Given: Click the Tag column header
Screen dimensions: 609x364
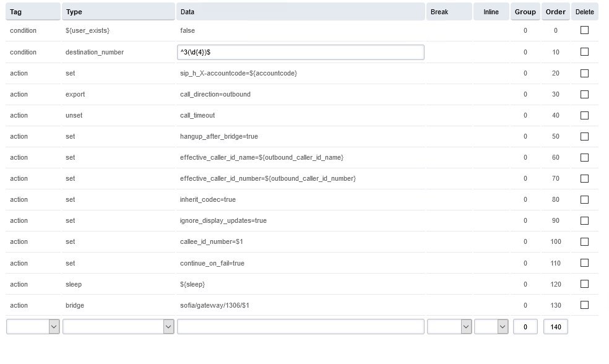Looking at the screenshot, I should click(33, 12).
